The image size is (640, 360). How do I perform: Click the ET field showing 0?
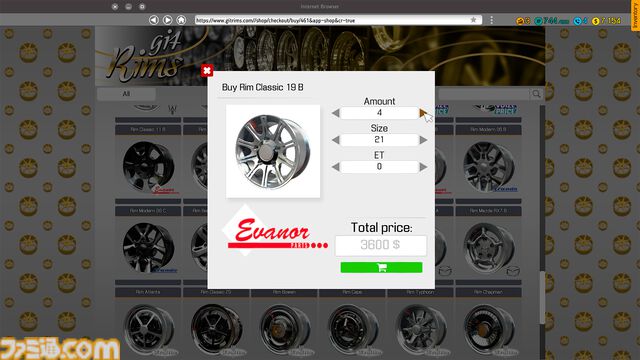click(379, 167)
